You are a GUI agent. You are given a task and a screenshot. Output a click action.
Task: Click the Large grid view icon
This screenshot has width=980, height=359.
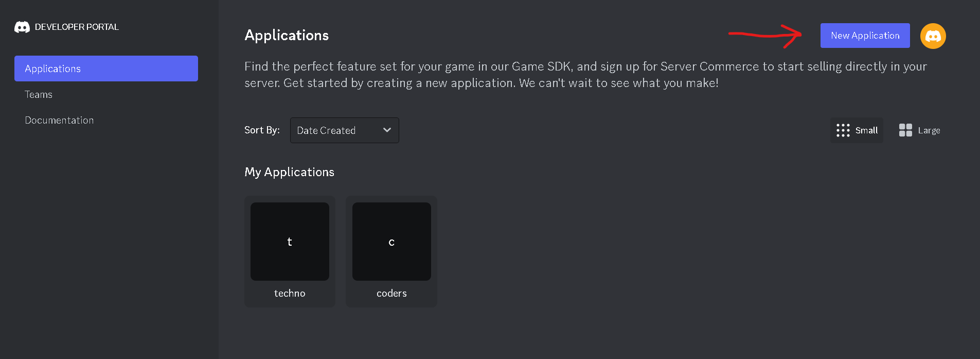905,130
